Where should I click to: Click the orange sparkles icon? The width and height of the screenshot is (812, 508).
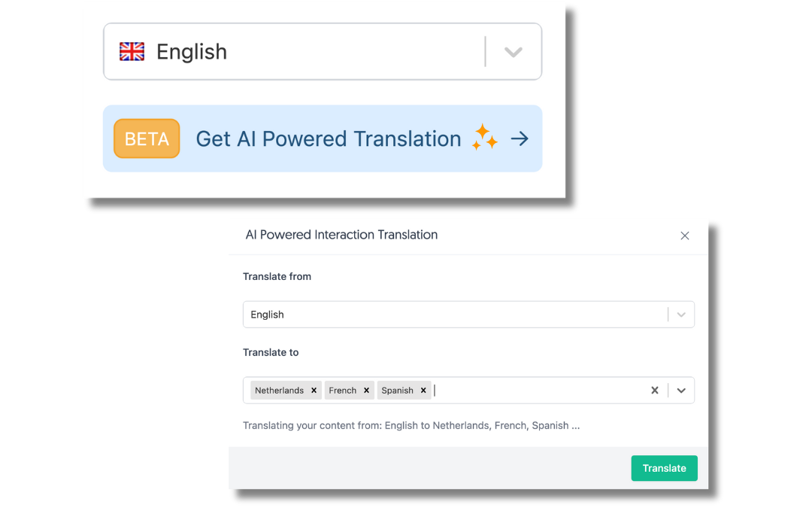485,137
